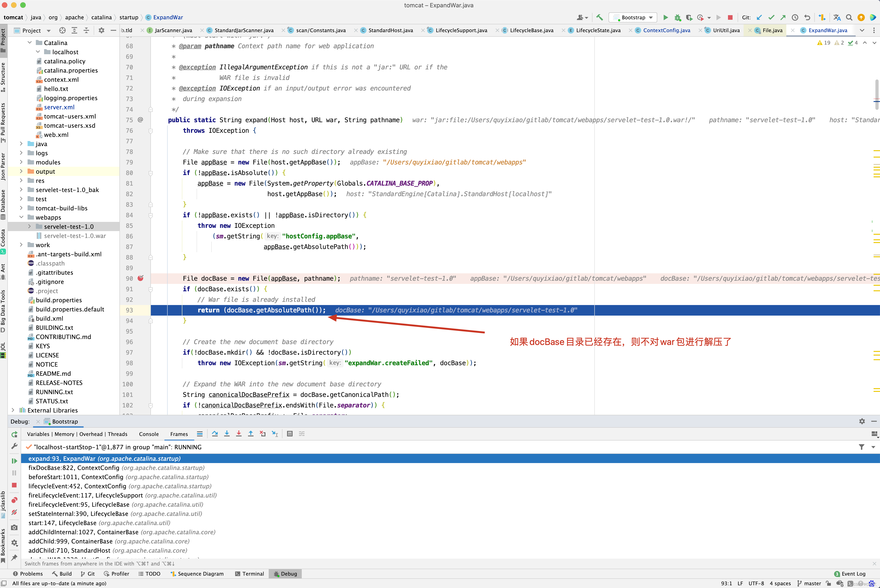Click the View Breakpoints icon
Viewport: 880px width, 588px height.
[x=14, y=500]
